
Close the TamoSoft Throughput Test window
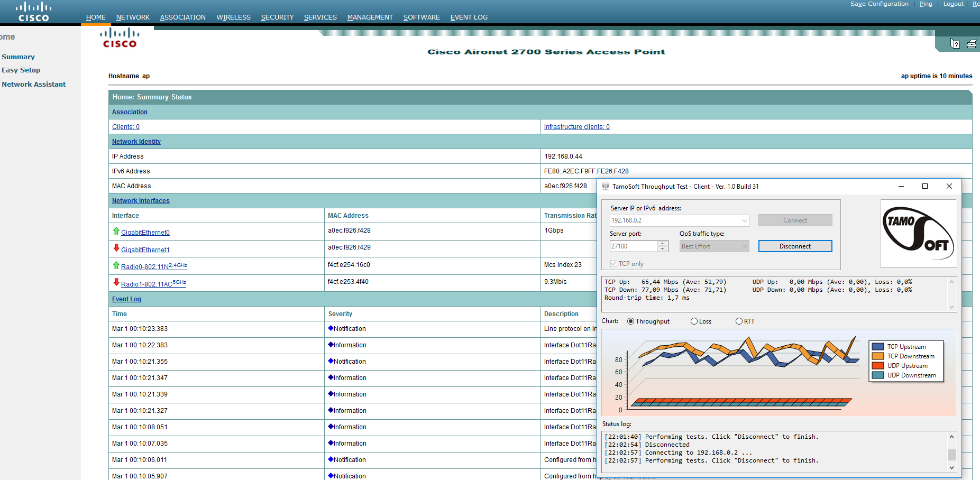pos(949,186)
